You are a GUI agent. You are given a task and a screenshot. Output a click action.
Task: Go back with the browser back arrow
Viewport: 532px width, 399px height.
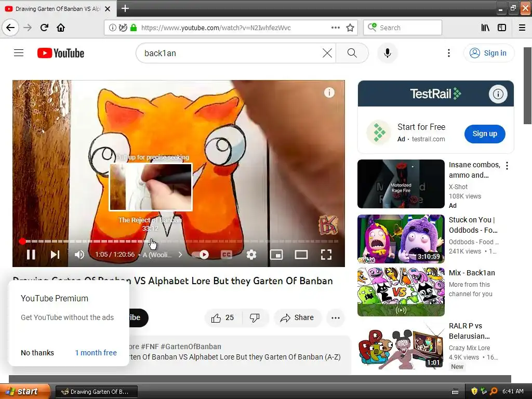[10, 28]
